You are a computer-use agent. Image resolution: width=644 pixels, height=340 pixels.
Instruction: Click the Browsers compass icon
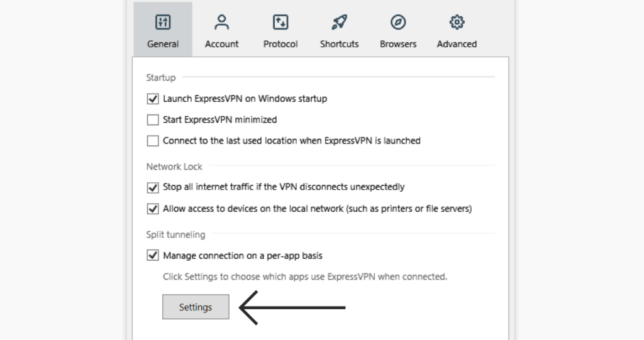click(398, 23)
